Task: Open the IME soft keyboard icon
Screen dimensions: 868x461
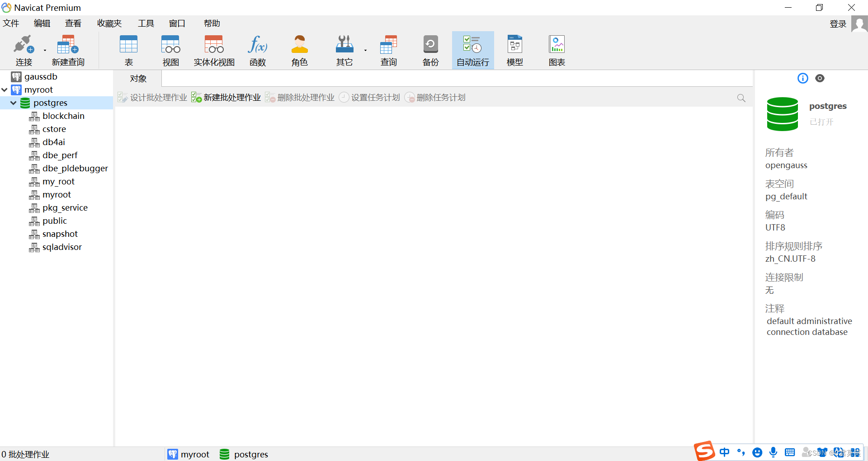Action: (x=790, y=452)
